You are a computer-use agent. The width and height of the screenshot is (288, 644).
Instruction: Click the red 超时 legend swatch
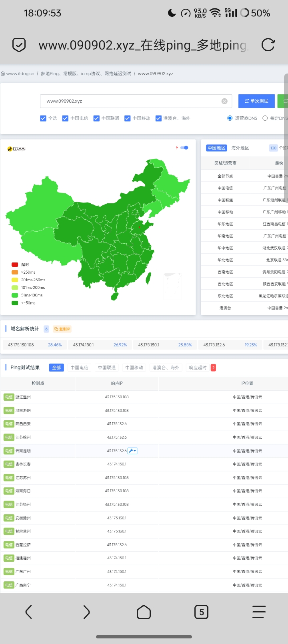[15, 264]
